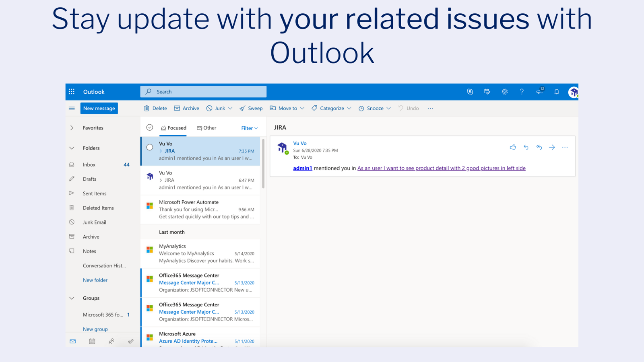Screen dimensions: 644x362
Task: Open the 'As an user I want' issue link
Action: coord(442,168)
